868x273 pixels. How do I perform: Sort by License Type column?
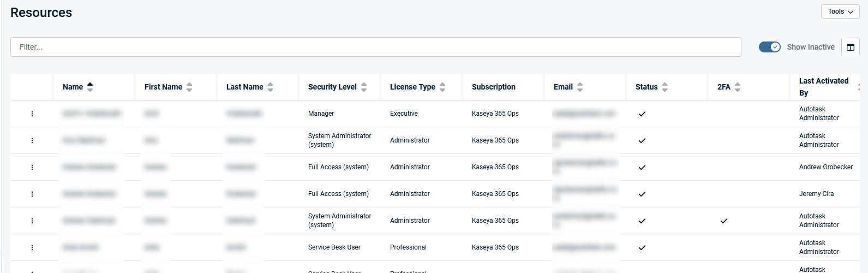coord(412,87)
